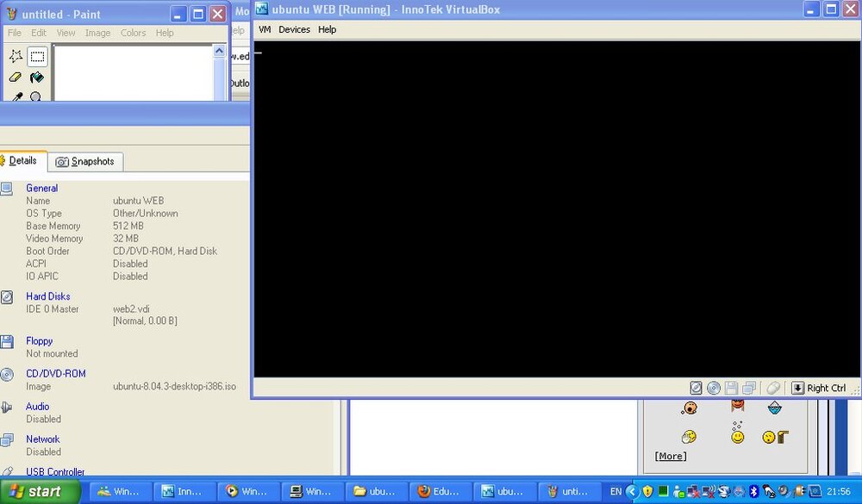The image size is (862, 504).
Task: Click the waving hand smiley emoticon
Action: coord(689,437)
